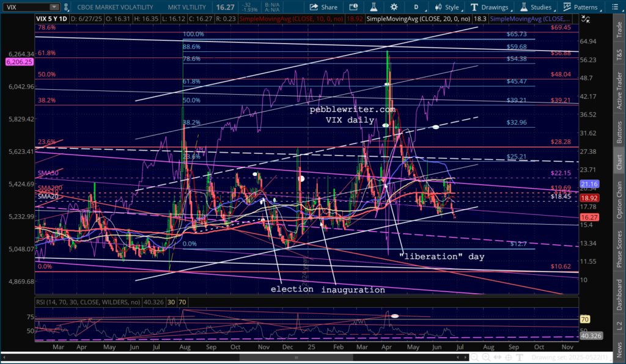Click the RSI 70 level badge in header
Viewport: 626px width, 364px height.
click(182, 302)
